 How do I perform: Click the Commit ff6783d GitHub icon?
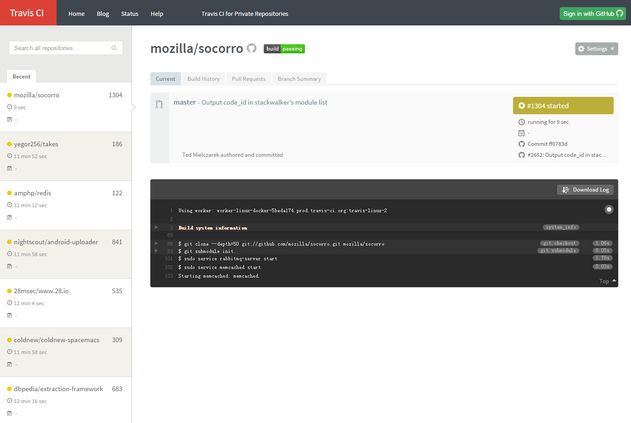pyautogui.click(x=521, y=144)
